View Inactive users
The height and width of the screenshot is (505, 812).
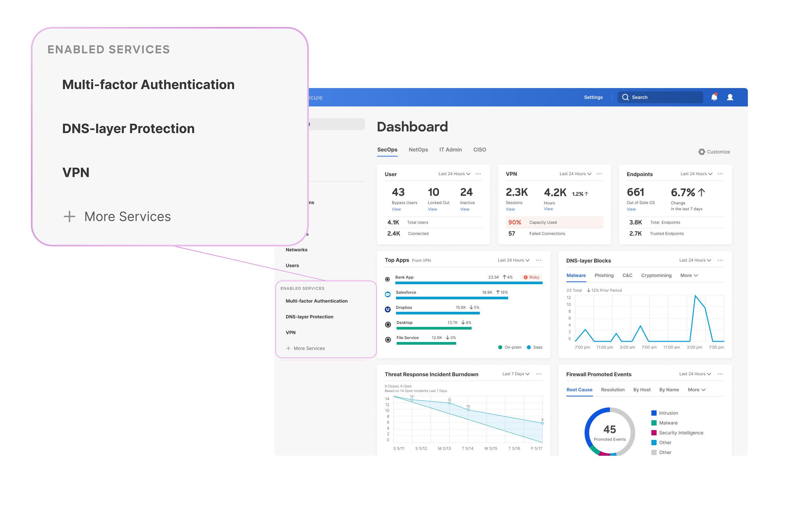click(465, 209)
